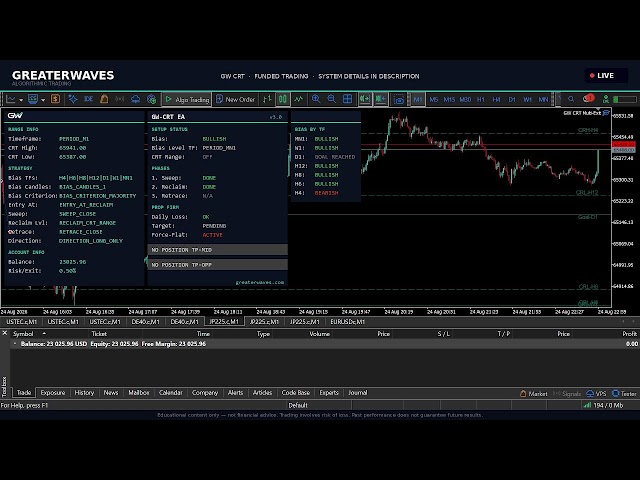Viewport: 640px width, 480px height.
Task: Open the Signals broadcast icon in toolbar
Action: tap(120, 99)
